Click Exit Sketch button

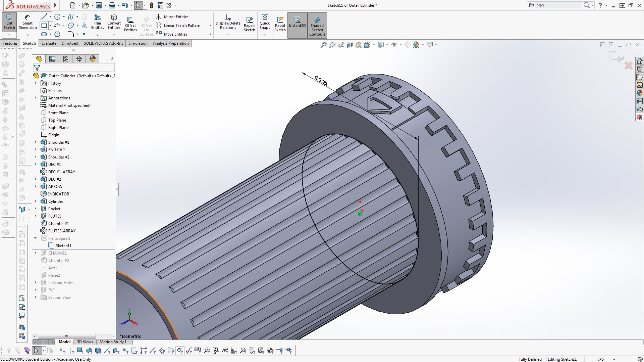9,22
